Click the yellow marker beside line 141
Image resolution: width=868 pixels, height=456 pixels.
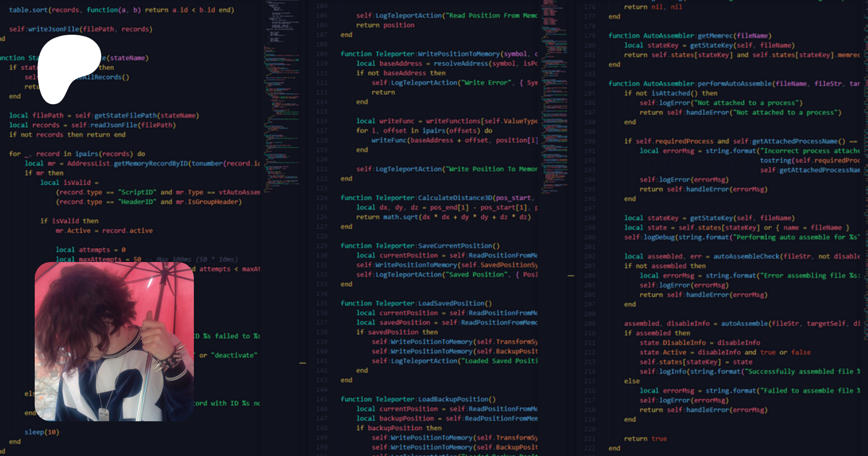[302, 362]
